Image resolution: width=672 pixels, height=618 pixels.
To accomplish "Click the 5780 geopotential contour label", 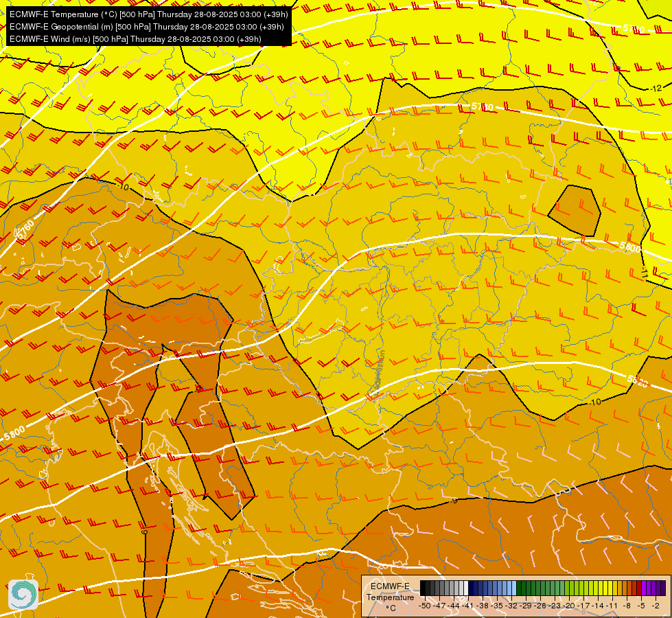I will pyautogui.click(x=482, y=106).
